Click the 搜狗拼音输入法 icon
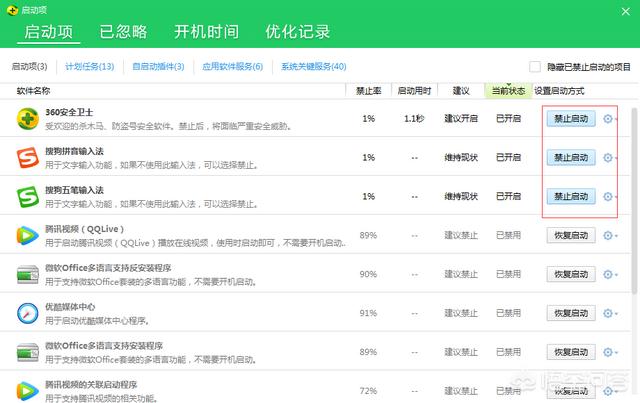 click(28, 158)
